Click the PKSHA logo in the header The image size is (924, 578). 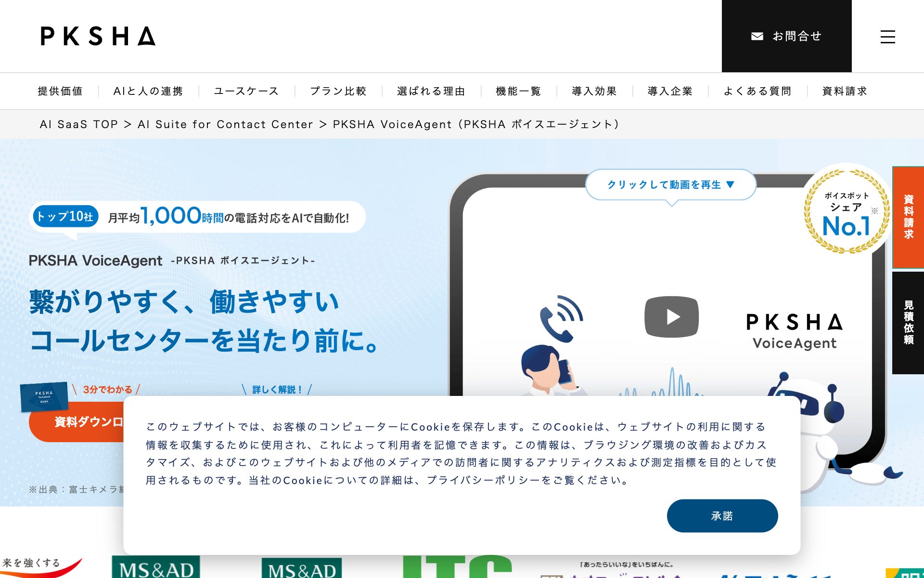coord(98,36)
